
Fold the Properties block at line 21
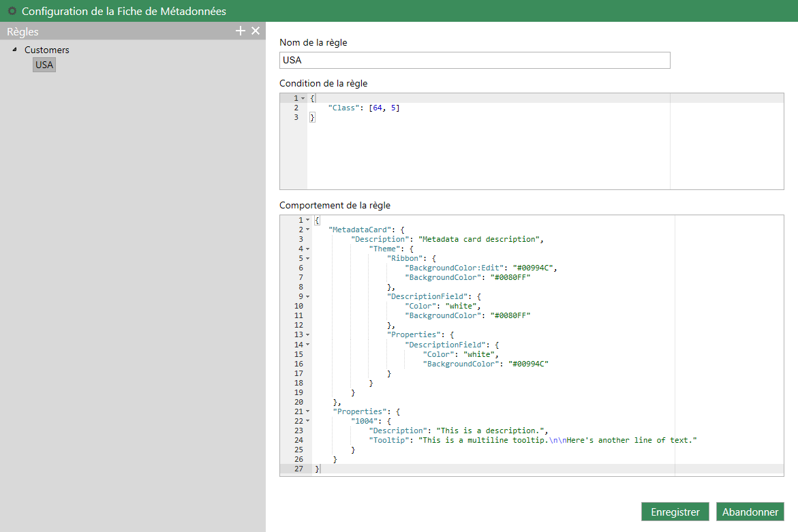307,411
